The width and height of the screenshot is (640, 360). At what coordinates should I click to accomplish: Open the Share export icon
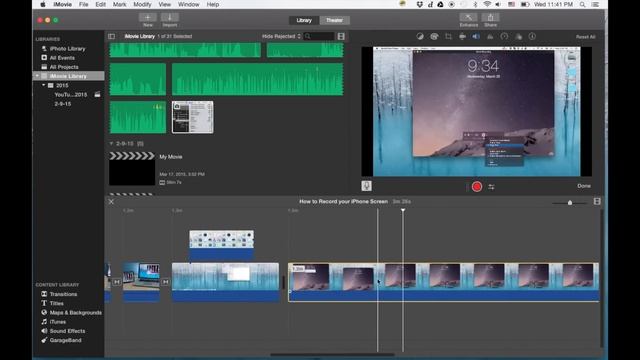pyautogui.click(x=490, y=17)
